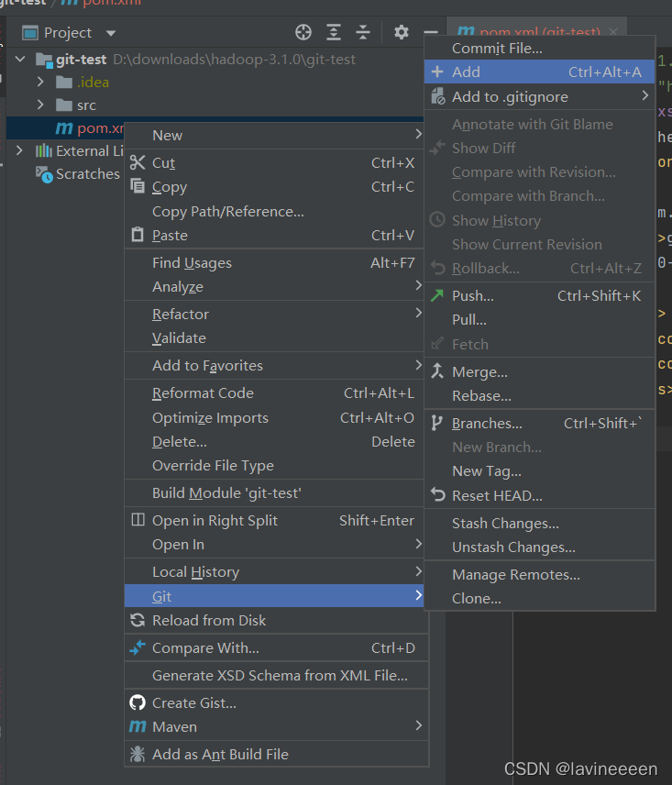Close the pom.xml editor tab
The height and width of the screenshot is (785, 672).
pyautogui.click(x=613, y=31)
